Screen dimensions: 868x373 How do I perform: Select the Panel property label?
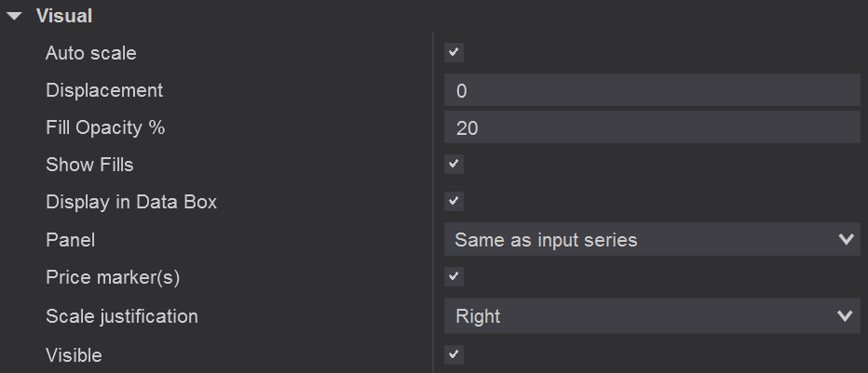click(x=70, y=240)
